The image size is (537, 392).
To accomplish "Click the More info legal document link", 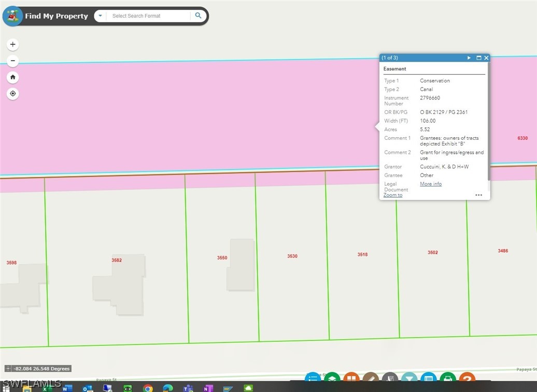I will click(x=431, y=184).
